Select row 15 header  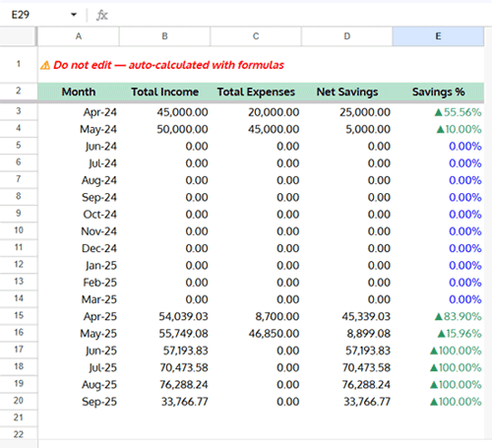click(19, 316)
